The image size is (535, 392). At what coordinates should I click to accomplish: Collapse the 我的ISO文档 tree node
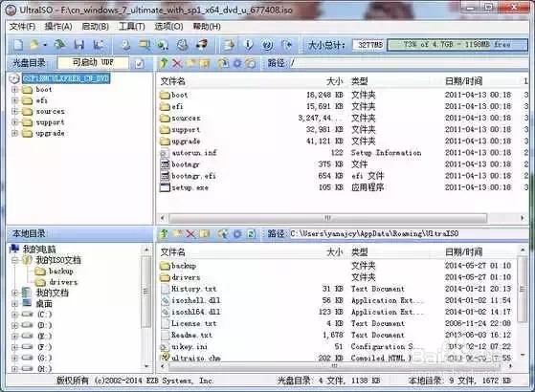tap(14, 260)
